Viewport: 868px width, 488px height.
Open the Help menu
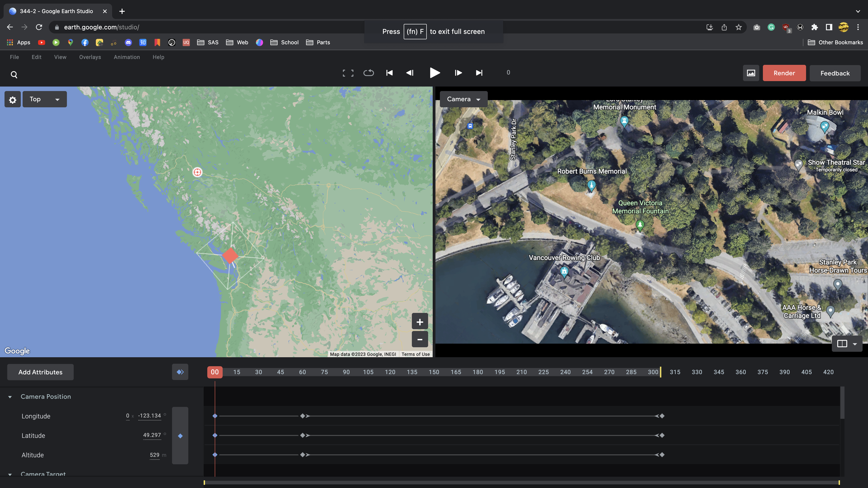pyautogui.click(x=158, y=57)
